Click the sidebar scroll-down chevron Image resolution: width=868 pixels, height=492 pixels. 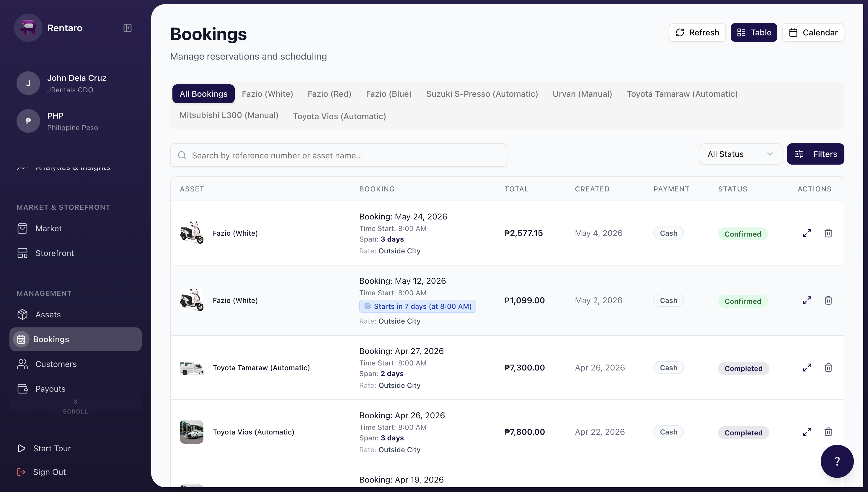click(x=75, y=401)
